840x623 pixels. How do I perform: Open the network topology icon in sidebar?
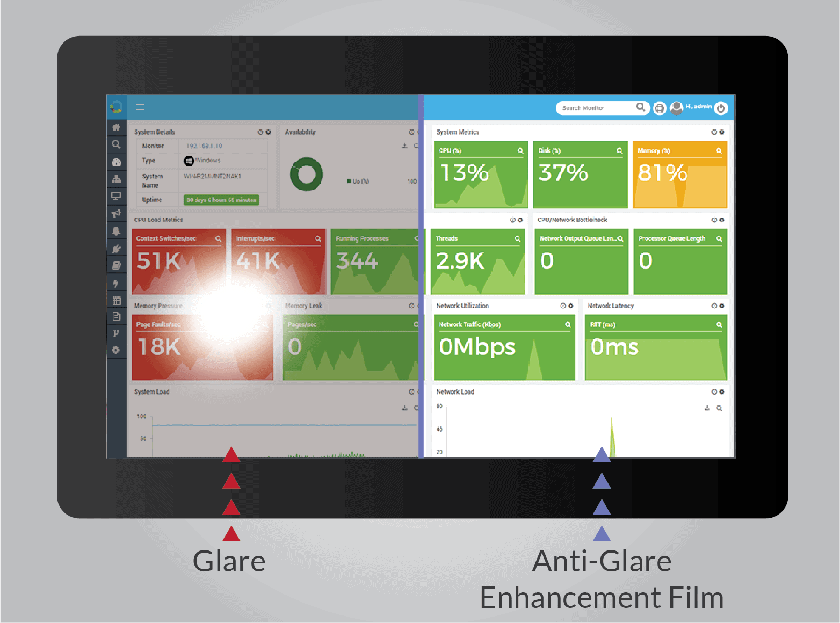coord(116,179)
